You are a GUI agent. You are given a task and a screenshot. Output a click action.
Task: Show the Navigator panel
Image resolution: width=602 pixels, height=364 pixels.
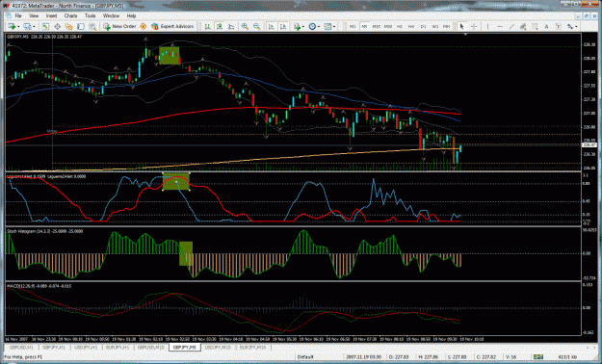coord(68,27)
